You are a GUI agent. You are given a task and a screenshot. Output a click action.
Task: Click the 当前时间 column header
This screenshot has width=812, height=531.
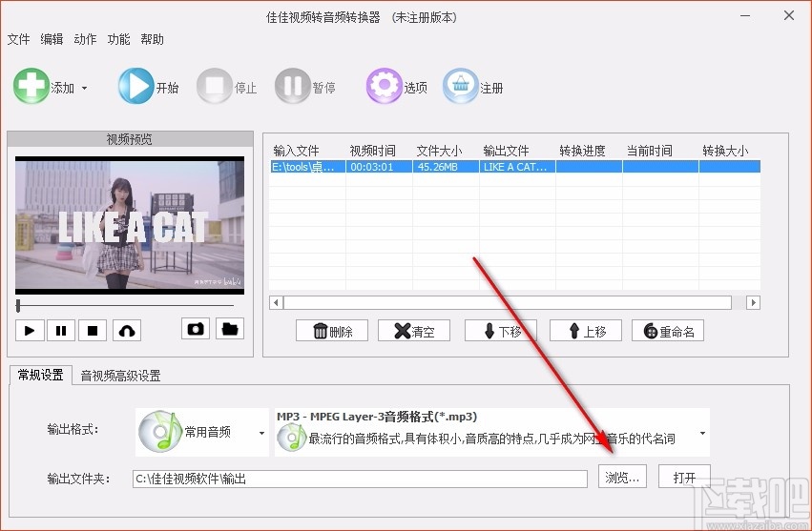650,151
